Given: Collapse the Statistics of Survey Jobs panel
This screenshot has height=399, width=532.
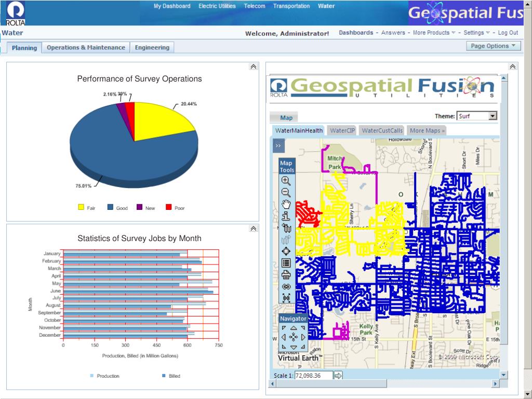Looking at the screenshot, I should (254, 229).
